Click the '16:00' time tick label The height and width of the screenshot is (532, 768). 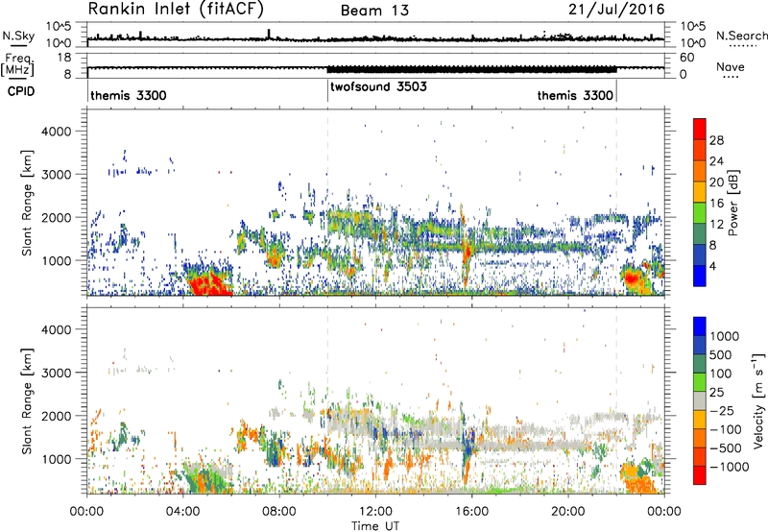point(471,512)
